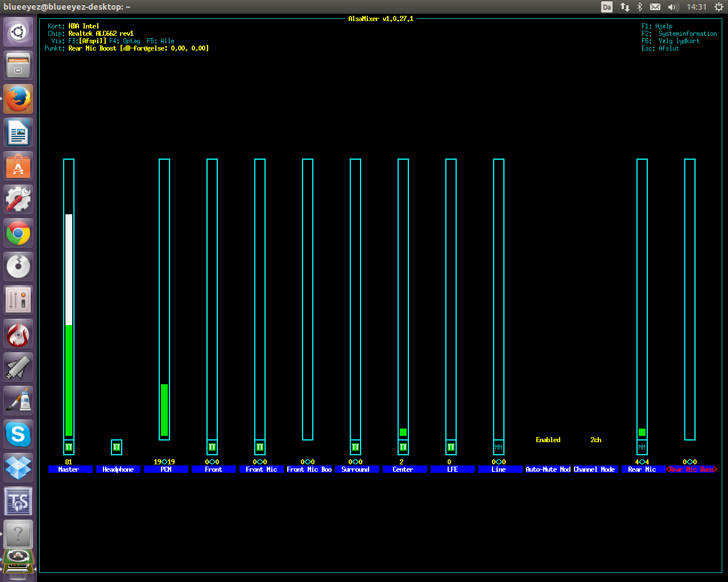This screenshot has height=582, width=728.
Task: Click the Rear Mic volume bar
Action: [642, 300]
